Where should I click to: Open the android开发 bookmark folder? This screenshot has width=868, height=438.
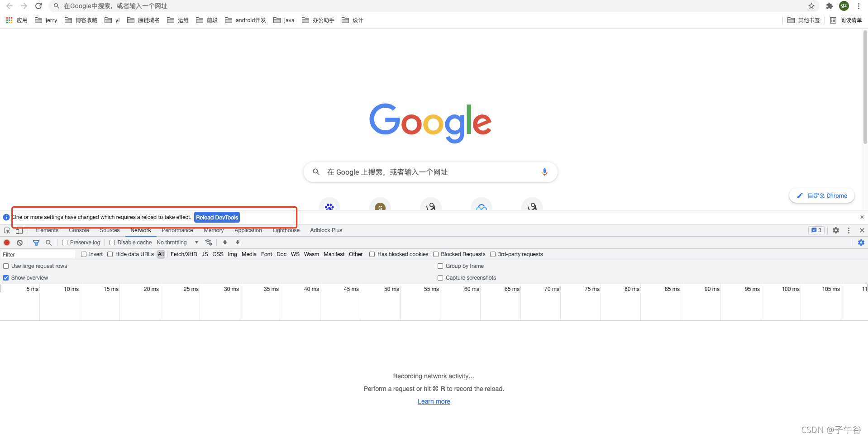click(x=245, y=20)
